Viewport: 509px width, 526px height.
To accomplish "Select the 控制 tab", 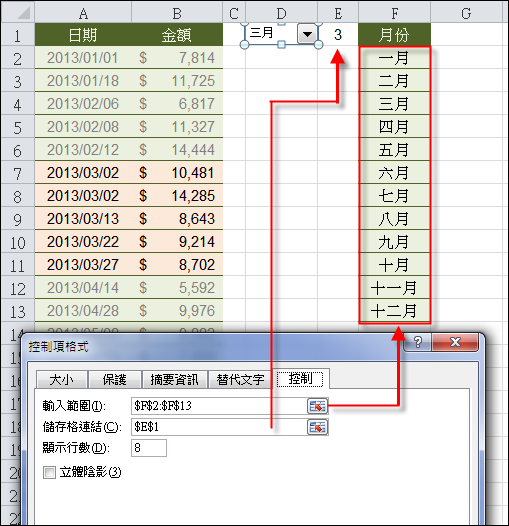I will (300, 379).
